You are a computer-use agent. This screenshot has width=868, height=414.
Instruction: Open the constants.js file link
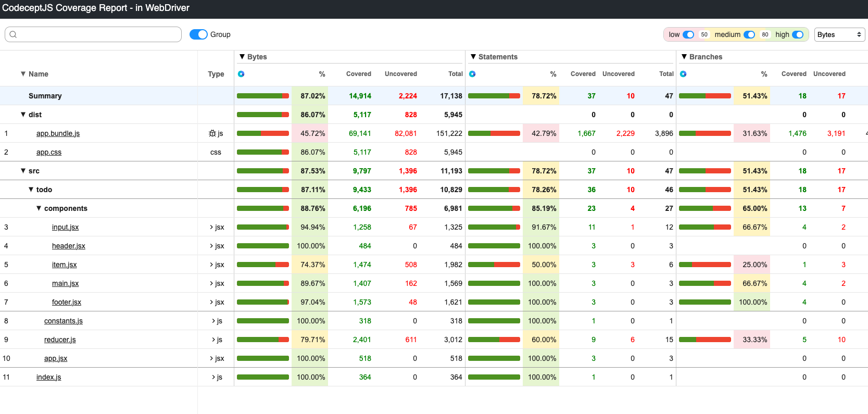click(x=64, y=321)
